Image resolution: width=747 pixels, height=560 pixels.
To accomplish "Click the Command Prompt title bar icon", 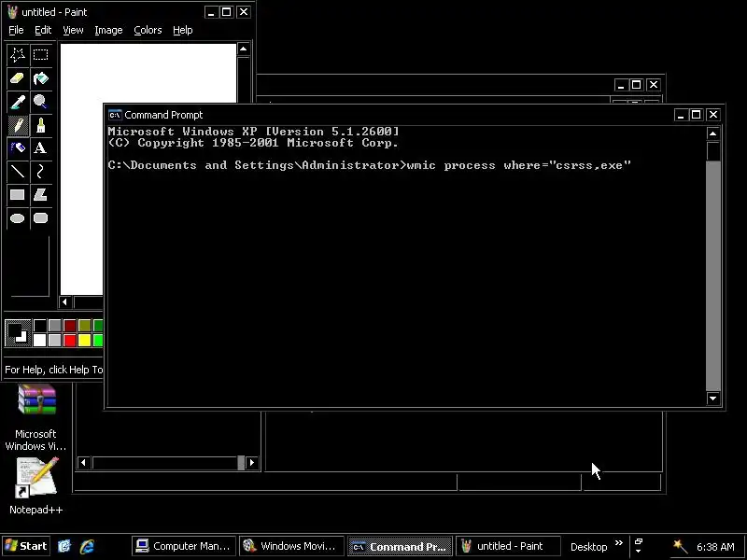I will pos(115,115).
